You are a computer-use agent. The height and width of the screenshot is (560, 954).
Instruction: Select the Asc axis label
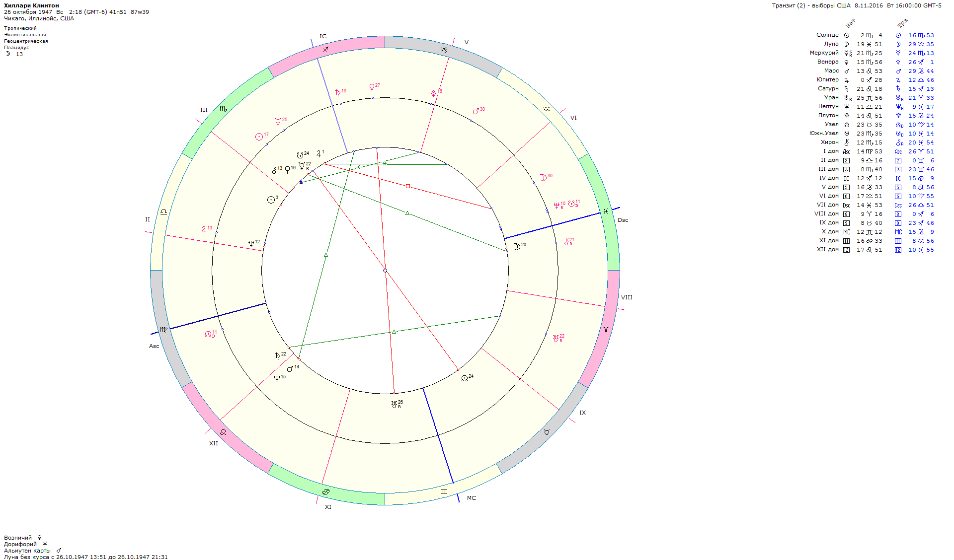pos(154,346)
